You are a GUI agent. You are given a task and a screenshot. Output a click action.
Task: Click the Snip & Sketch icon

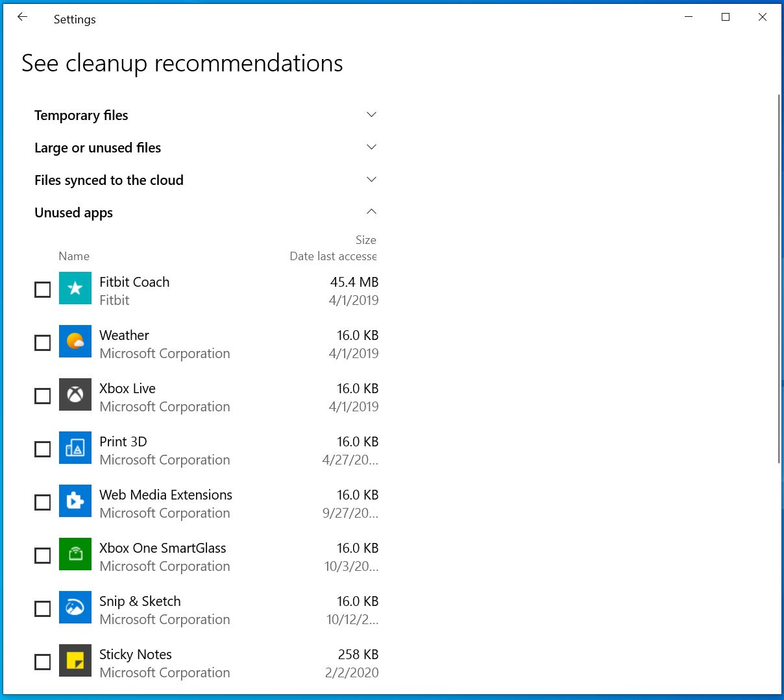click(75, 607)
